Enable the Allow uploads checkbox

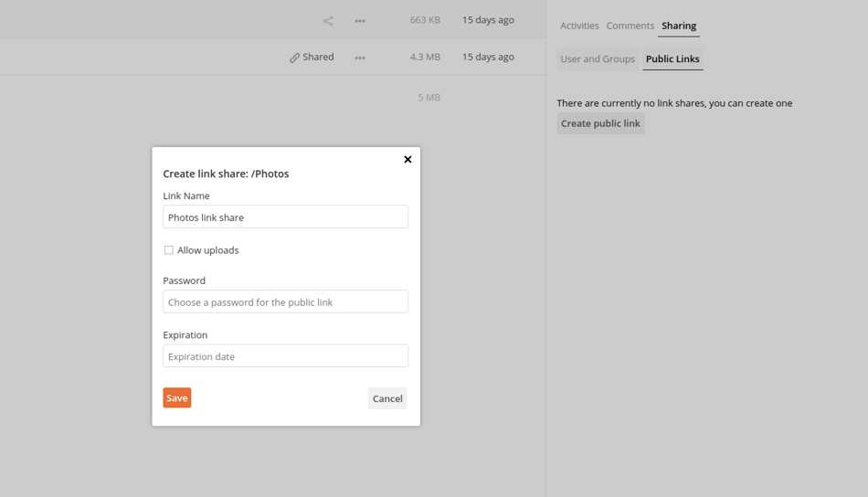(x=168, y=250)
